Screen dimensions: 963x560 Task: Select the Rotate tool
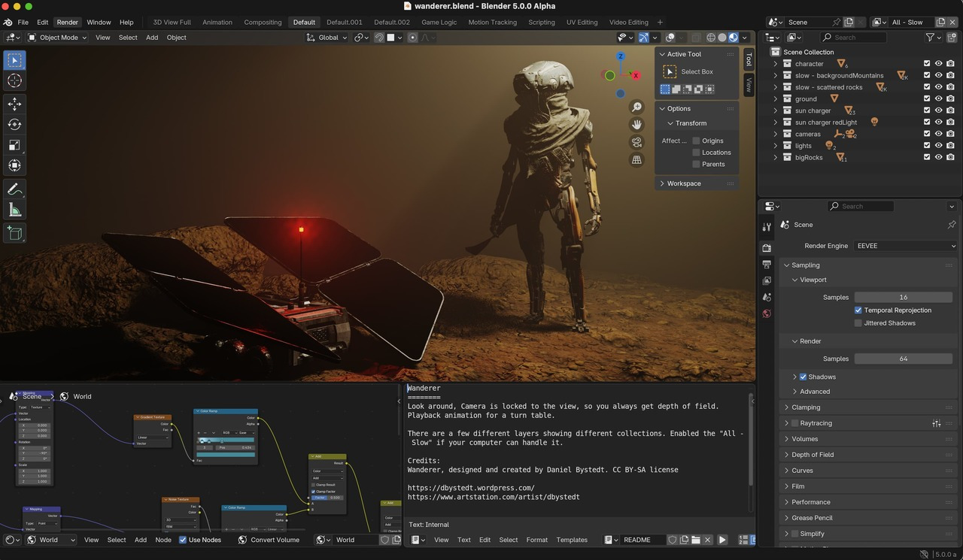point(14,125)
